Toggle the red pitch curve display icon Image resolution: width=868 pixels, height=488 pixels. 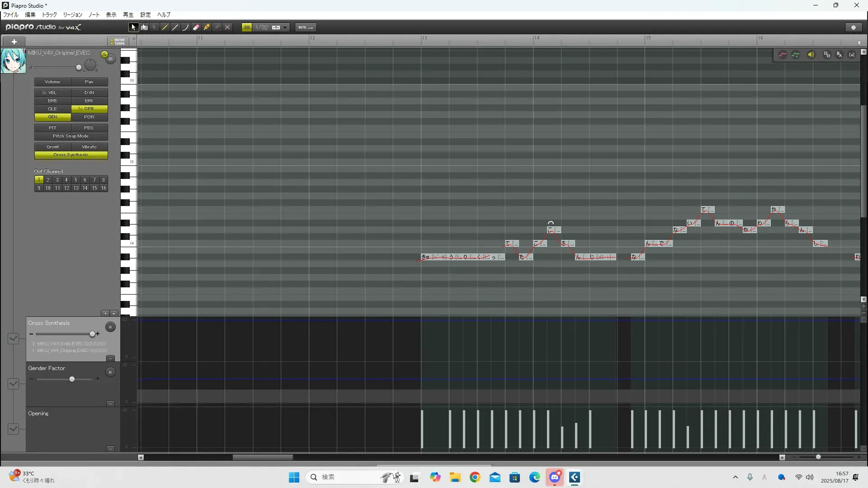point(783,55)
